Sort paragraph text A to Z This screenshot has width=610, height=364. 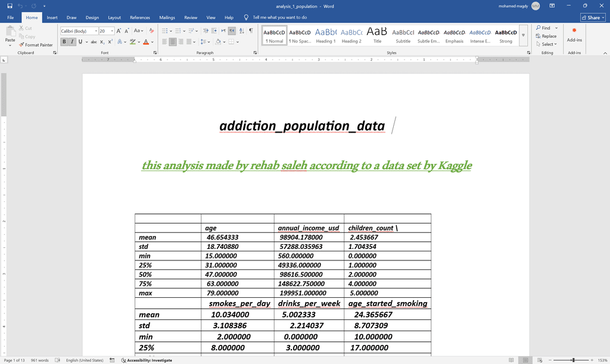click(242, 31)
